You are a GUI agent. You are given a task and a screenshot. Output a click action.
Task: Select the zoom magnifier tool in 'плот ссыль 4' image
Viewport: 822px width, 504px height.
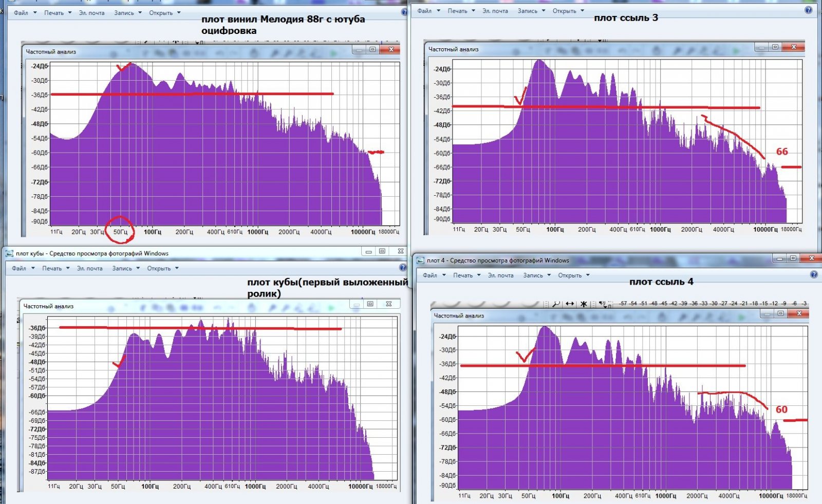pos(556,304)
